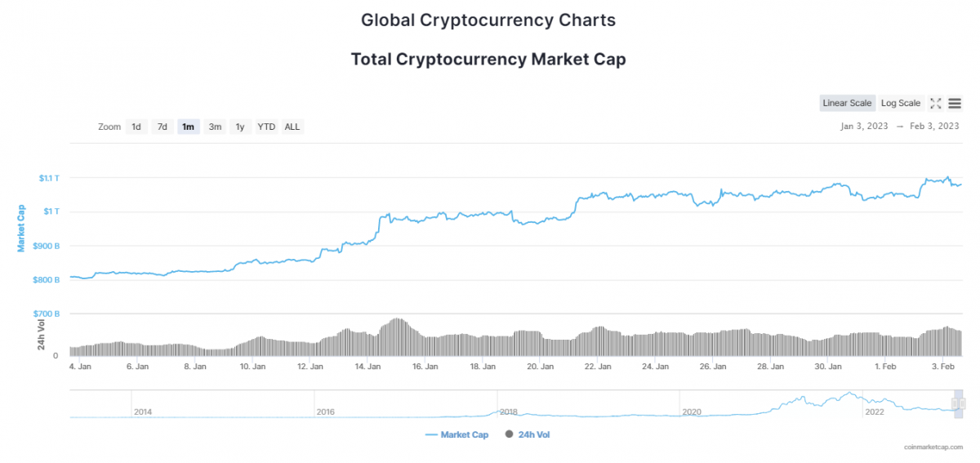Set zoom range to 1d

[x=136, y=127]
